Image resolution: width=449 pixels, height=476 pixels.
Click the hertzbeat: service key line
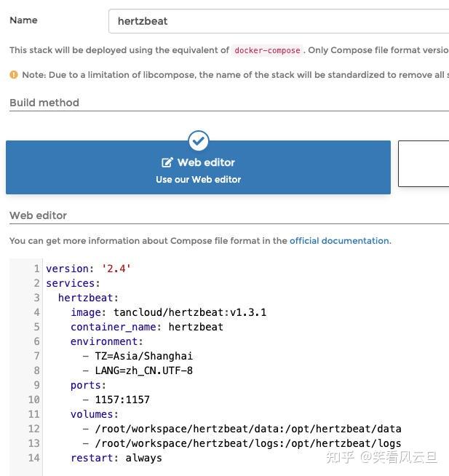tap(88, 298)
